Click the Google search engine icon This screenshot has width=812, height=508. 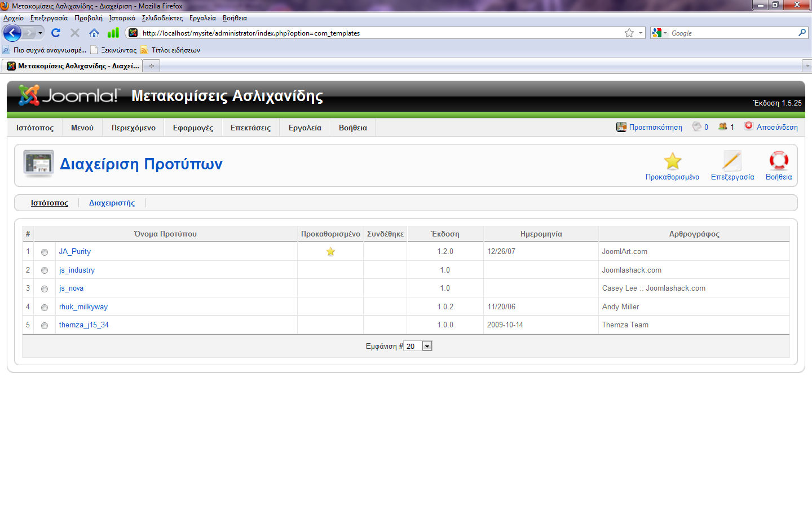(x=656, y=33)
